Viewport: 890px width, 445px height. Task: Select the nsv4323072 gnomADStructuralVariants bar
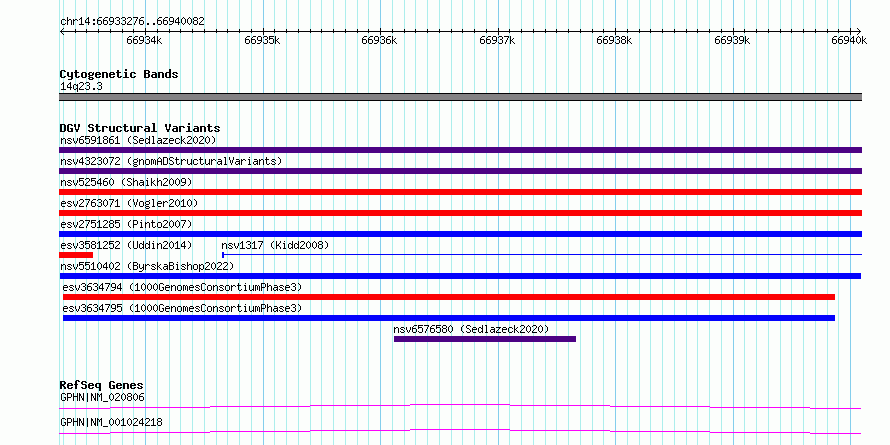click(460, 171)
